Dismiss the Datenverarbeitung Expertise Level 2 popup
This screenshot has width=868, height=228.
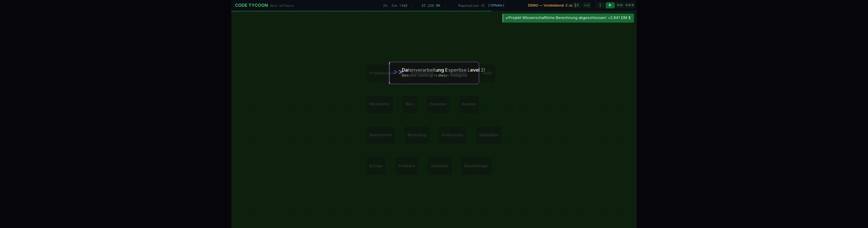tap(434, 73)
